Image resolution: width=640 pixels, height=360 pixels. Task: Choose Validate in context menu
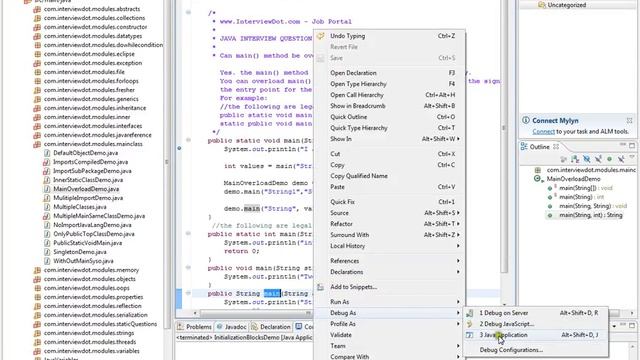[389, 335]
